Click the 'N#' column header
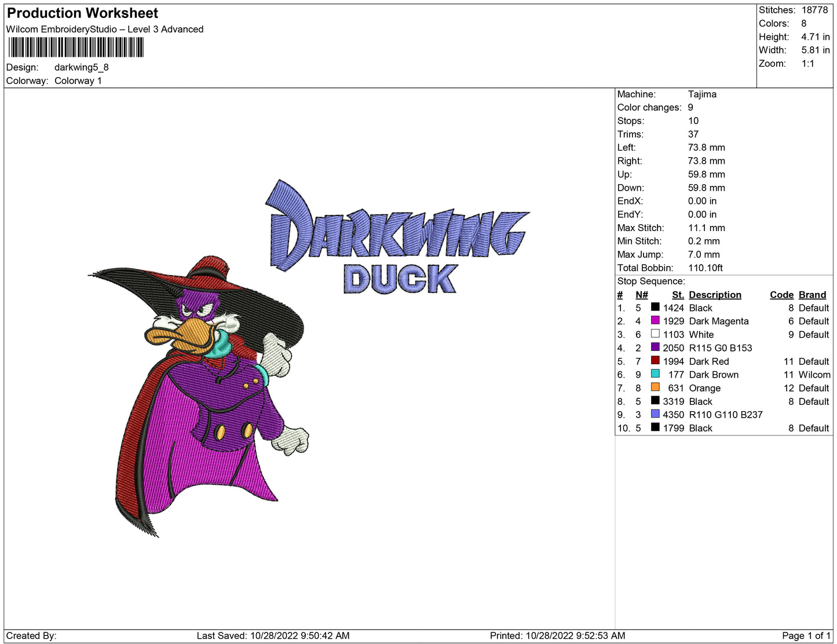This screenshot has width=837, height=644. point(642,295)
